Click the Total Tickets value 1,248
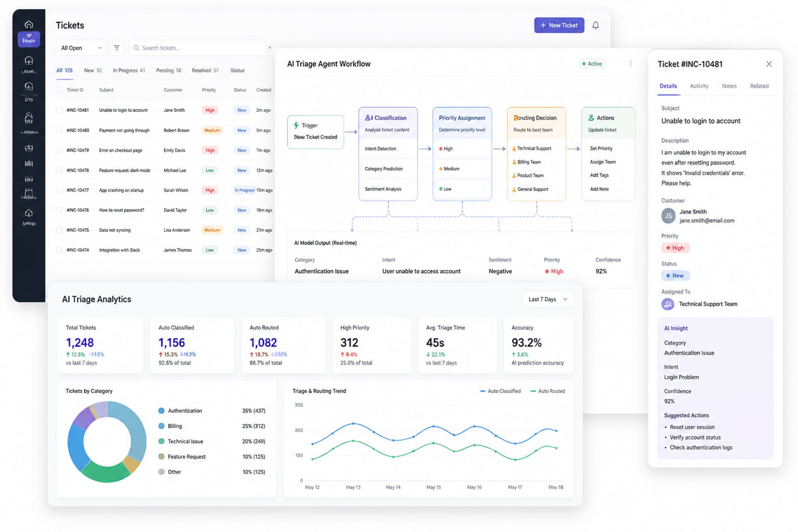 (x=79, y=343)
